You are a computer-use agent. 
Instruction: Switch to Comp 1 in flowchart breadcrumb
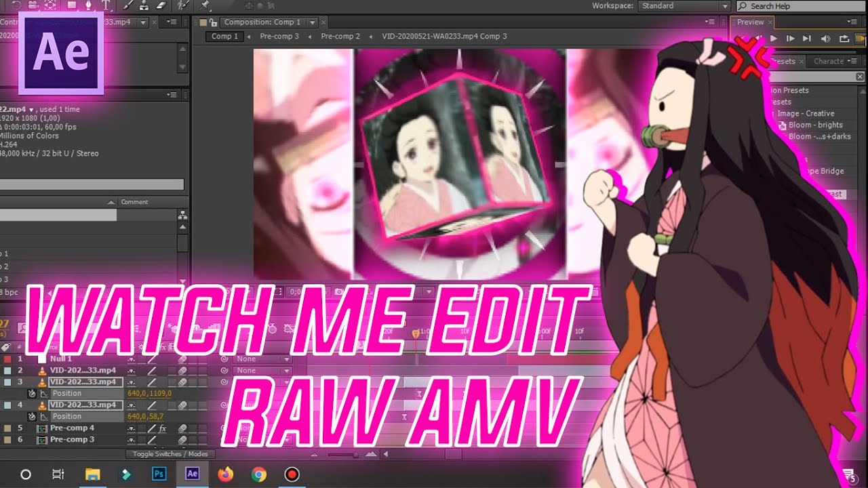(225, 37)
